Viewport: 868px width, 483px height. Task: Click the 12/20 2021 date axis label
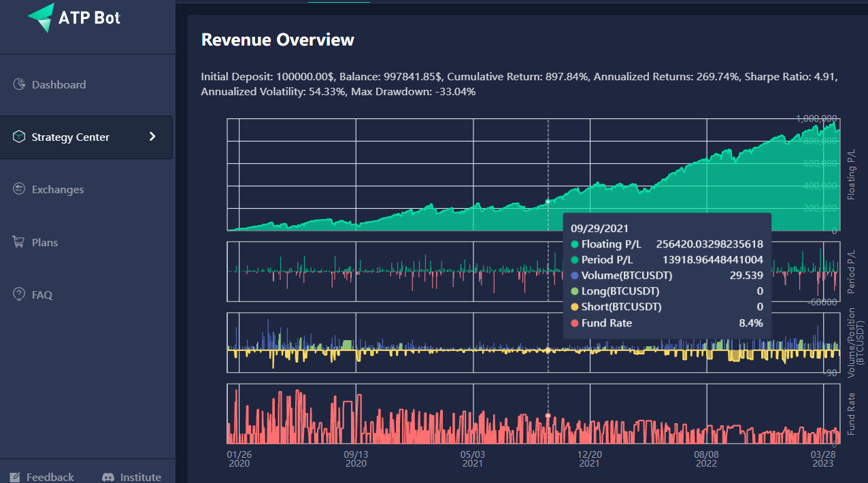coord(589,459)
